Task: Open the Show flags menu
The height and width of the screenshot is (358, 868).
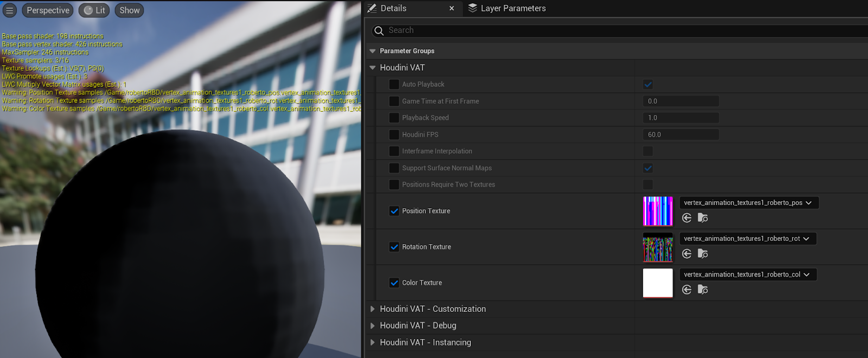Action: (130, 10)
